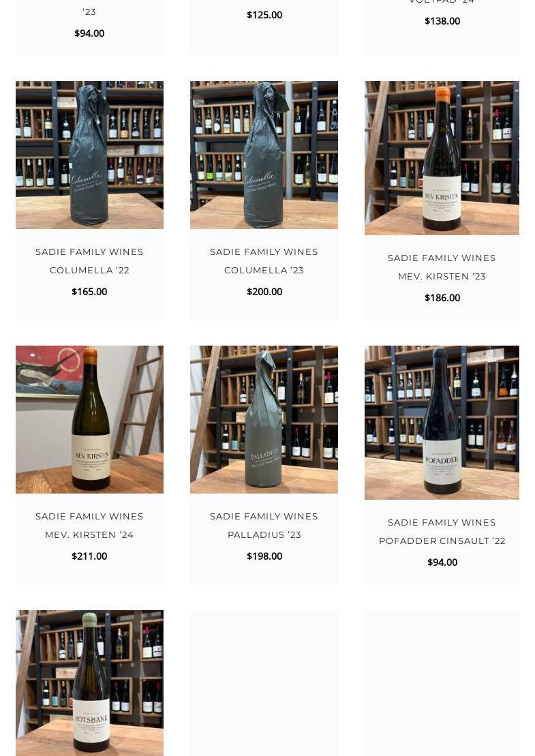Click the $165.00 price
The height and width of the screenshot is (756, 535).
tap(89, 292)
